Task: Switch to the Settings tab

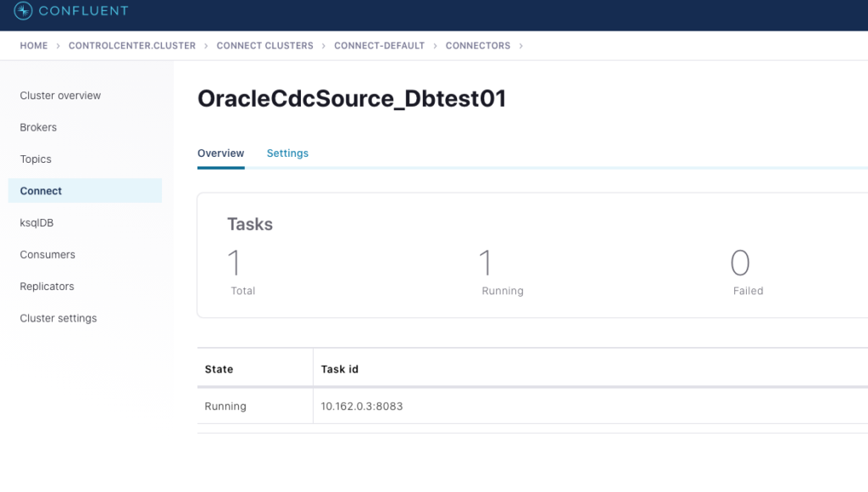Action: [x=287, y=154]
